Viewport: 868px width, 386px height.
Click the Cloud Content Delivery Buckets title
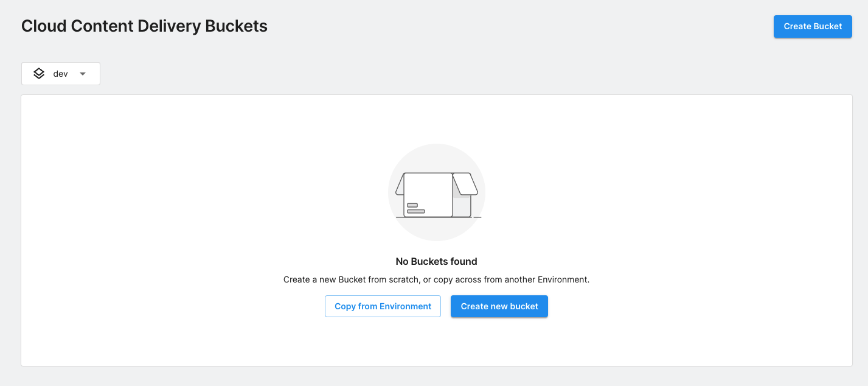pyautogui.click(x=144, y=26)
